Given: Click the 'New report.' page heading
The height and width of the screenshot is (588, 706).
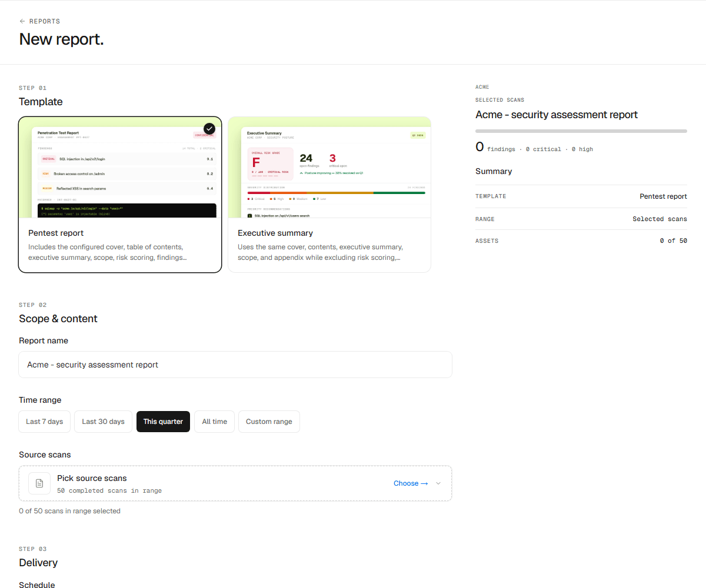Looking at the screenshot, I should [61, 39].
